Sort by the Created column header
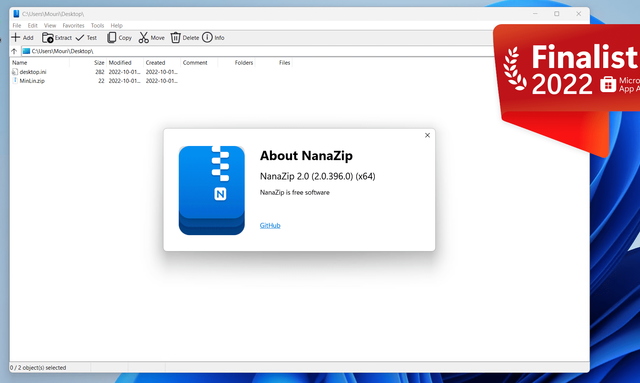Image resolution: width=640 pixels, height=383 pixels. (x=162, y=62)
